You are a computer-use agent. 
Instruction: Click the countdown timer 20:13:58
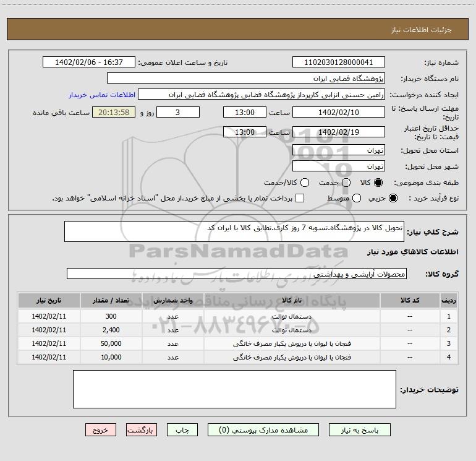tap(114, 112)
